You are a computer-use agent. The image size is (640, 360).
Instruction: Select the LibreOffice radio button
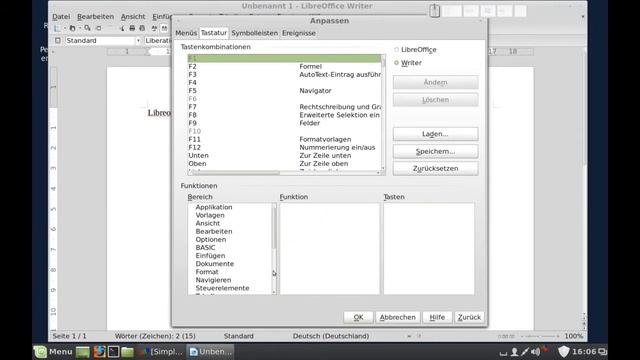point(396,49)
